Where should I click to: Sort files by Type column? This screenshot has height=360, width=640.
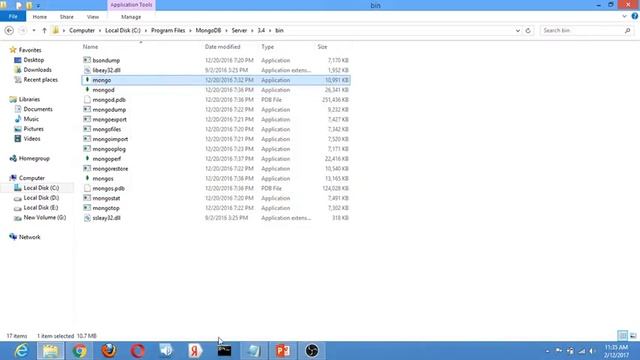click(x=268, y=47)
